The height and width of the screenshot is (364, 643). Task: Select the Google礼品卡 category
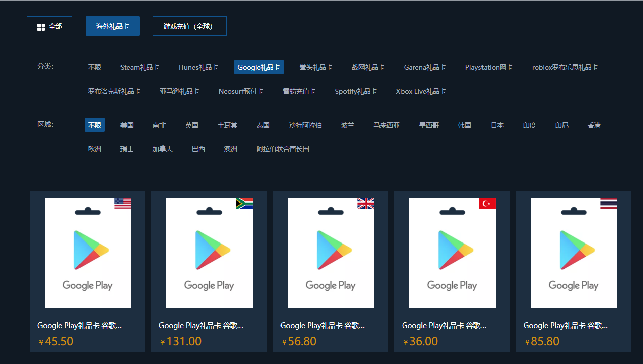pos(259,67)
